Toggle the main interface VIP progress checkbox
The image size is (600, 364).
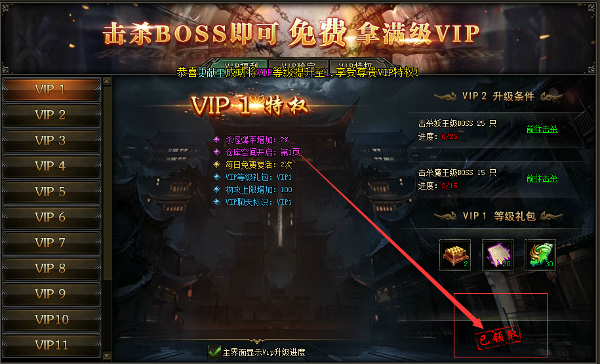click(x=214, y=352)
